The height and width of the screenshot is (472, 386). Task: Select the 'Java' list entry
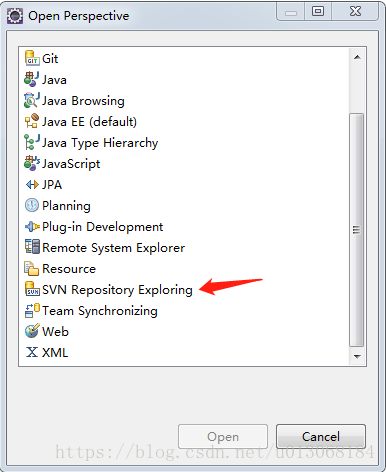click(54, 80)
